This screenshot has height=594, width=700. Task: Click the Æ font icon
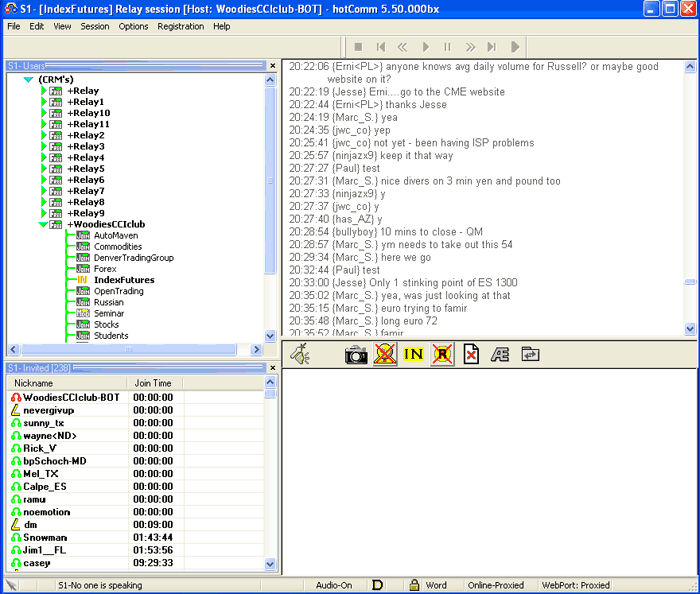[x=500, y=355]
